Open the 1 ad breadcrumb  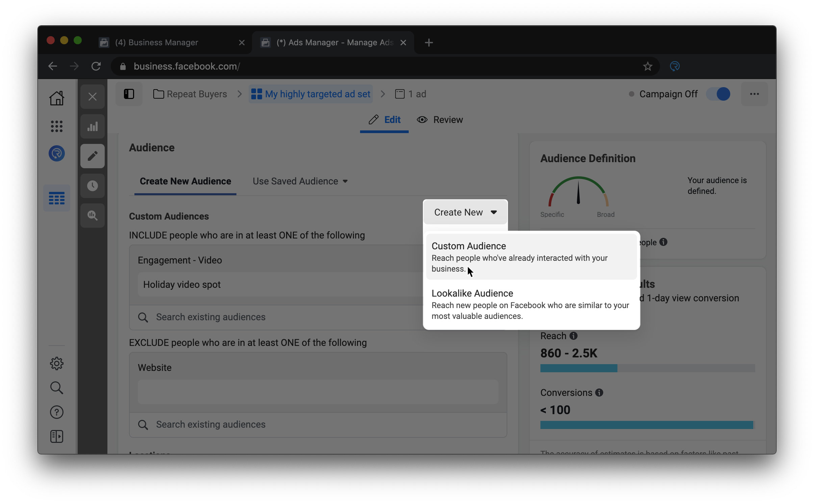411,94
